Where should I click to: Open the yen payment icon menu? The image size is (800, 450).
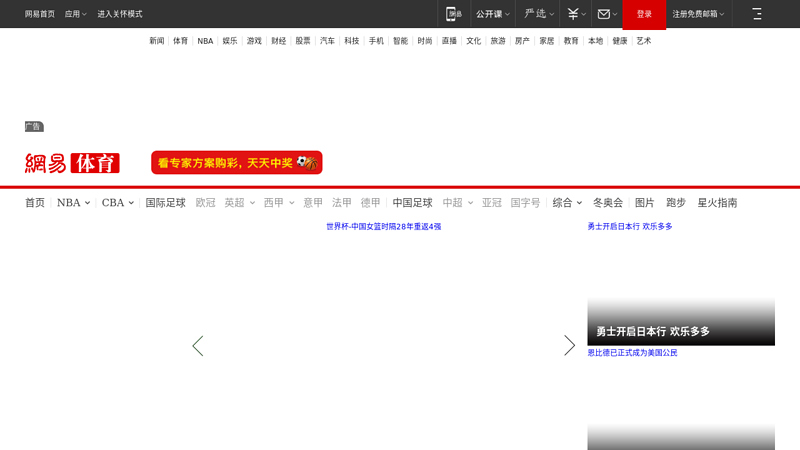[576, 14]
